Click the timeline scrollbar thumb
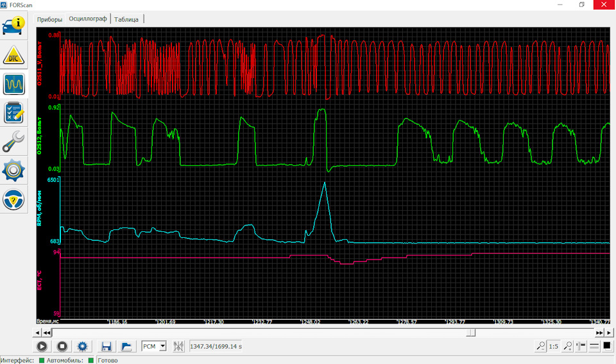This screenshot has height=364, width=616. coord(470,333)
